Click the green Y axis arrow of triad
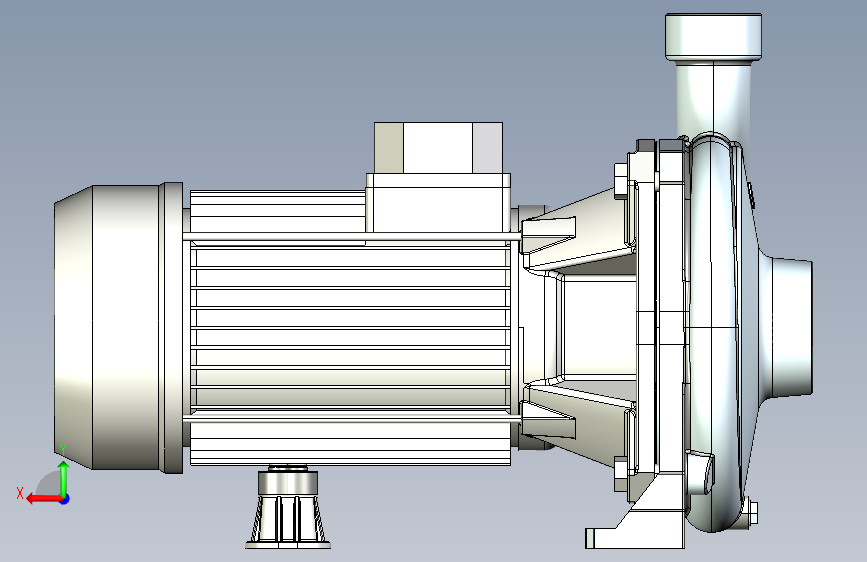Screen dimensions: 867x562 coord(64,478)
